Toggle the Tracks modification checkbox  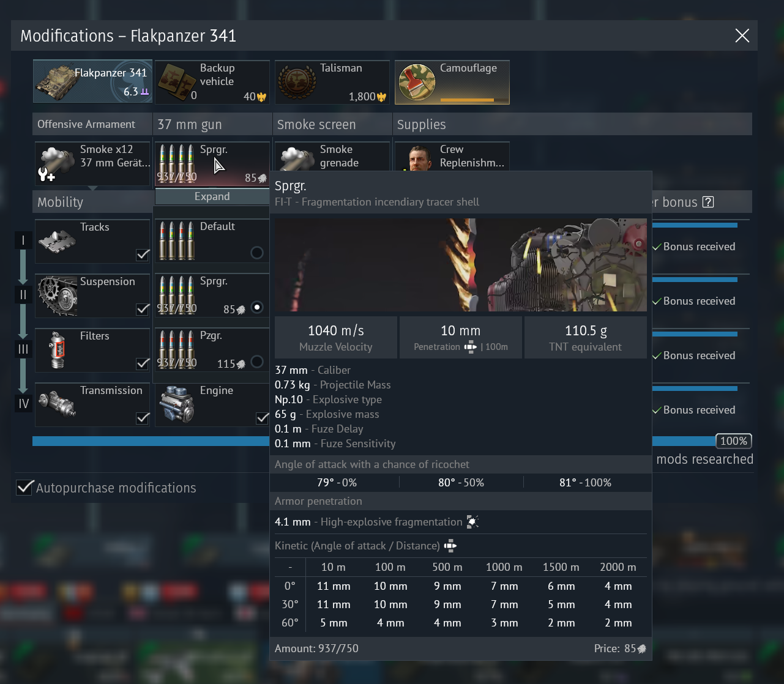click(143, 255)
